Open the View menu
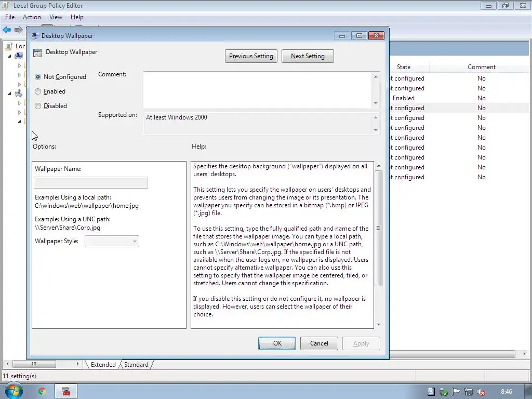 pos(56,17)
